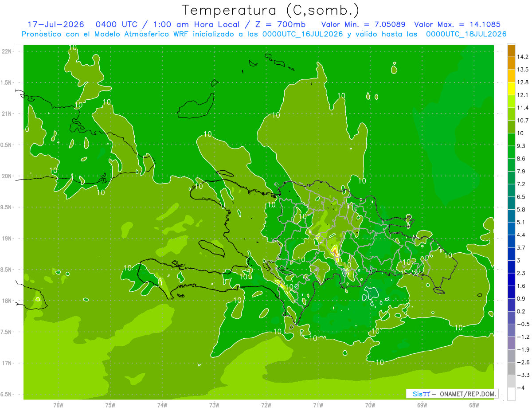Click the '68W' longitude axis label
Viewport: 532px width, 411px height.
point(474,405)
